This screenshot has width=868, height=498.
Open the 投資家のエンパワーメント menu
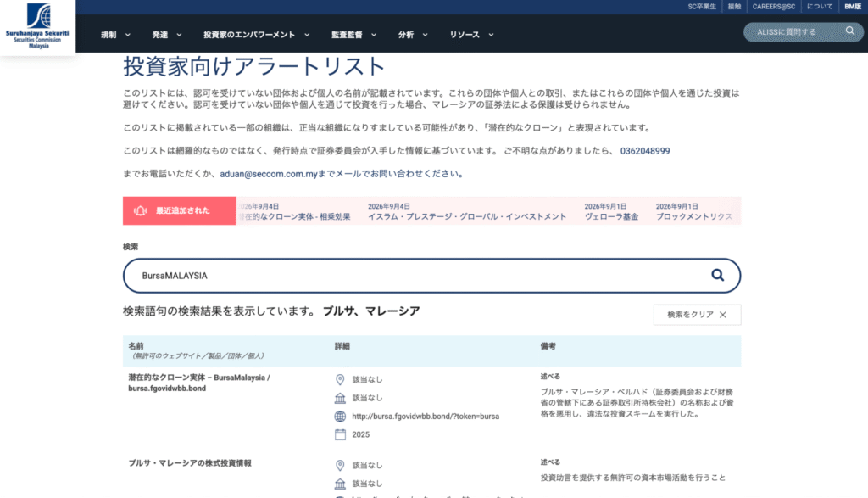point(249,34)
